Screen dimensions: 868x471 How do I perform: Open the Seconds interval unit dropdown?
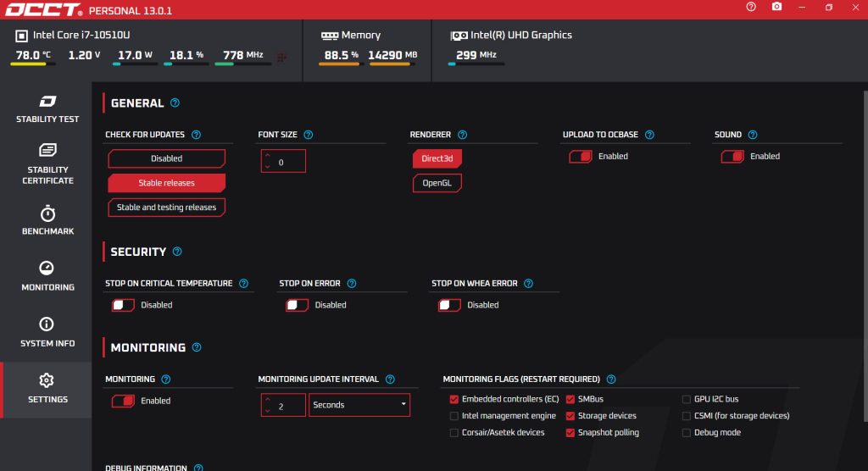pos(359,405)
